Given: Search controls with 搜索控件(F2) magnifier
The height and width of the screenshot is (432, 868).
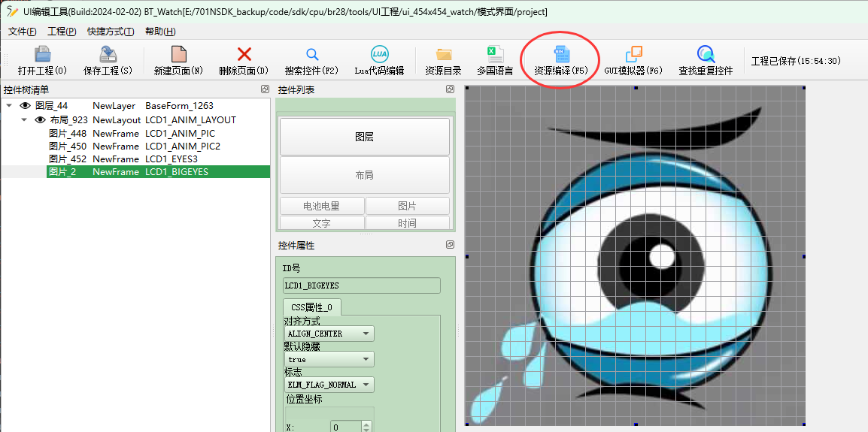Looking at the screenshot, I should point(311,62).
